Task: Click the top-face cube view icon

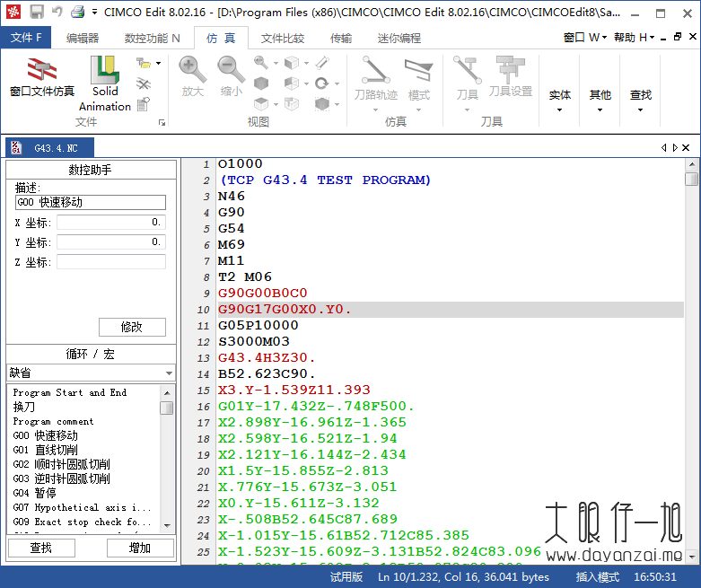Action: click(x=261, y=104)
